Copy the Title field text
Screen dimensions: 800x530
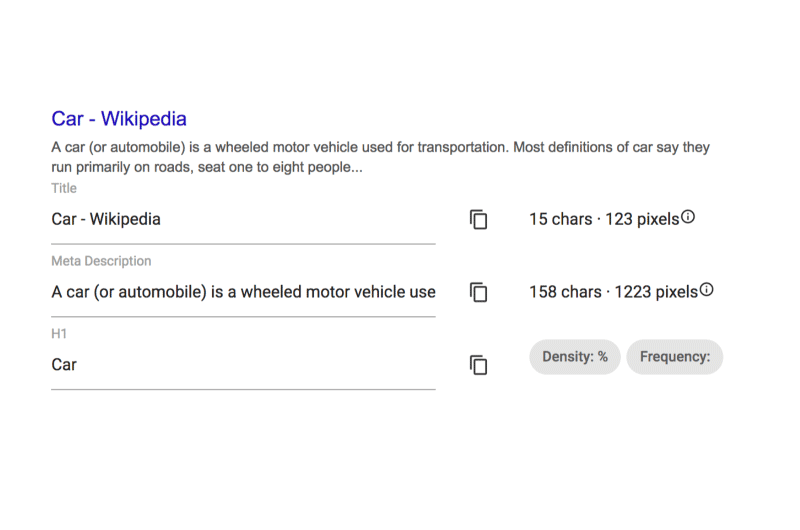coord(479,219)
